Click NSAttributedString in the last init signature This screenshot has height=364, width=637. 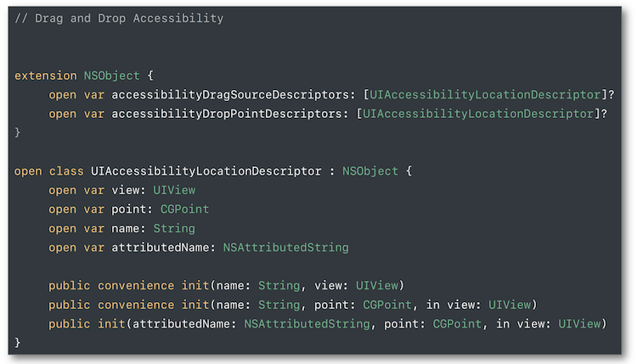click(x=307, y=323)
